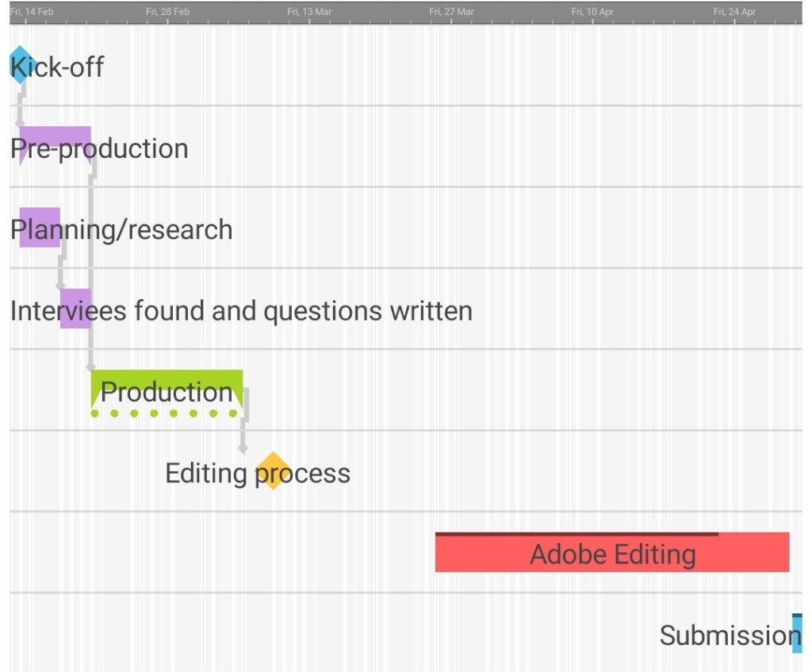Jump to the "Fri, 28 Feb" date marker
Screen dimensions: 812x672
click(x=168, y=12)
